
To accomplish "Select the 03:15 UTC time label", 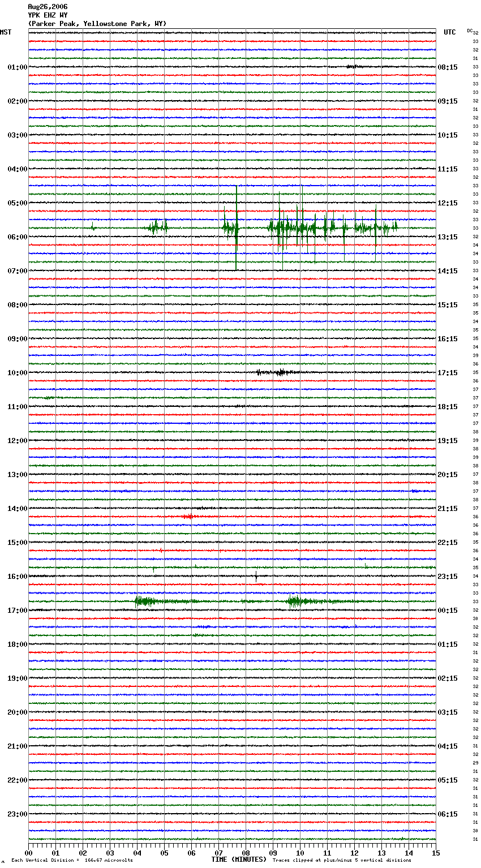I will click(448, 712).
